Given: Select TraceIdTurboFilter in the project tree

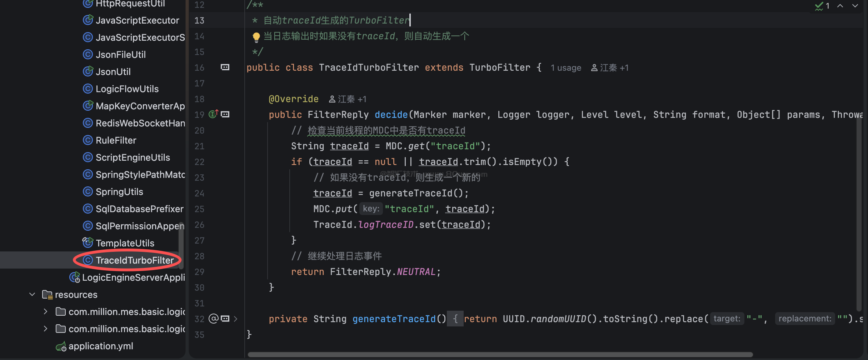Looking at the screenshot, I should tap(134, 260).
